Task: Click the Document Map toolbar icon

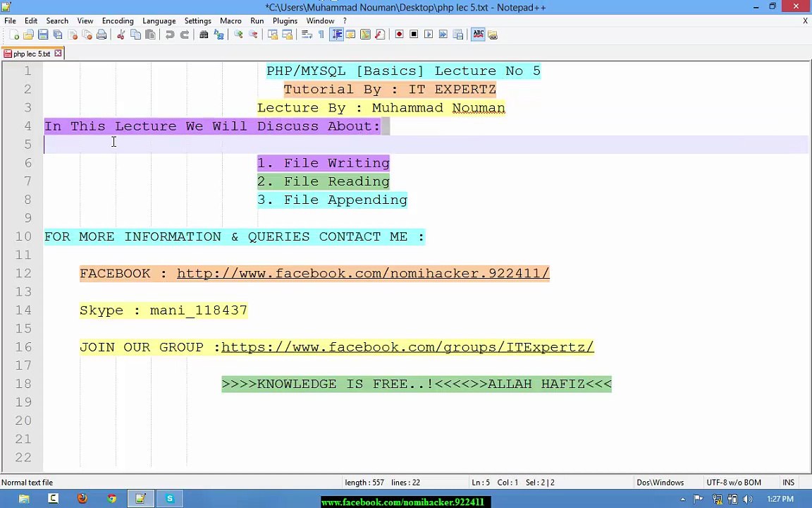Action: tap(366, 35)
